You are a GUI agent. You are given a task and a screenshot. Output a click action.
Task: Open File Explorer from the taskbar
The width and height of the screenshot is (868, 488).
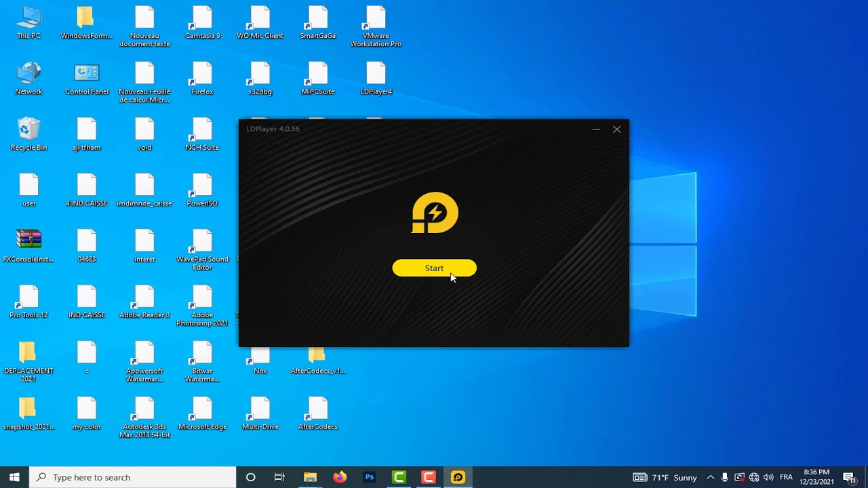click(x=310, y=477)
